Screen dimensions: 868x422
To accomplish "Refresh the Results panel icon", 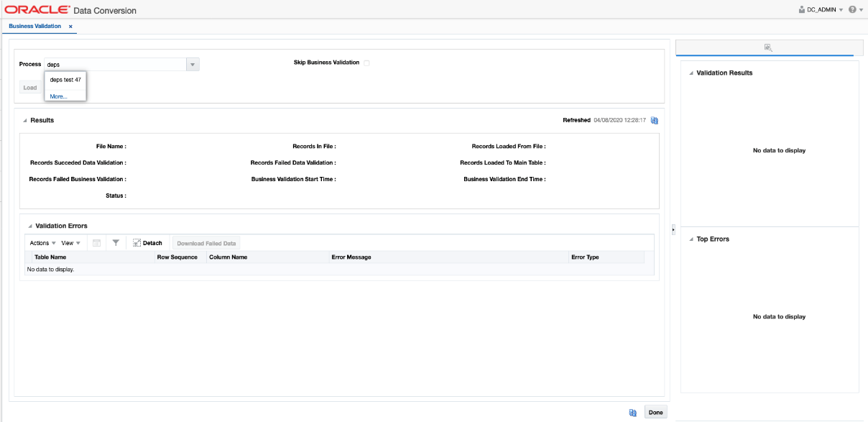I will (655, 121).
